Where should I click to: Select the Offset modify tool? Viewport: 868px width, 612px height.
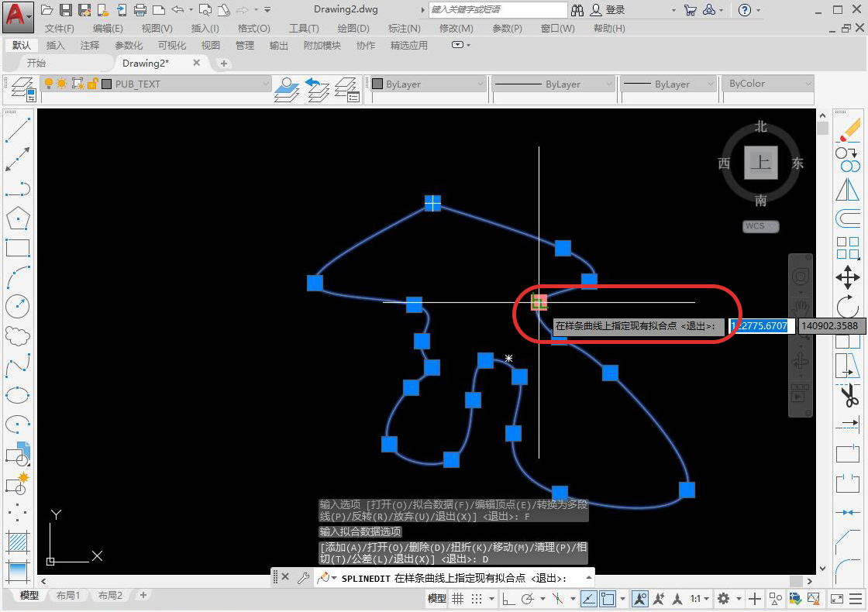pyautogui.click(x=848, y=218)
